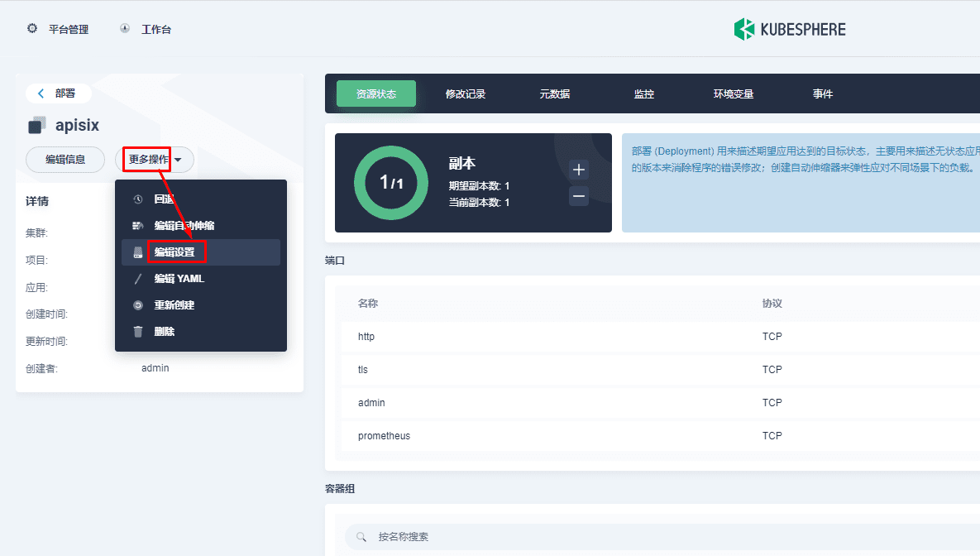Click the apisix deployment icon
Screen dimensions: 980x556
point(37,125)
